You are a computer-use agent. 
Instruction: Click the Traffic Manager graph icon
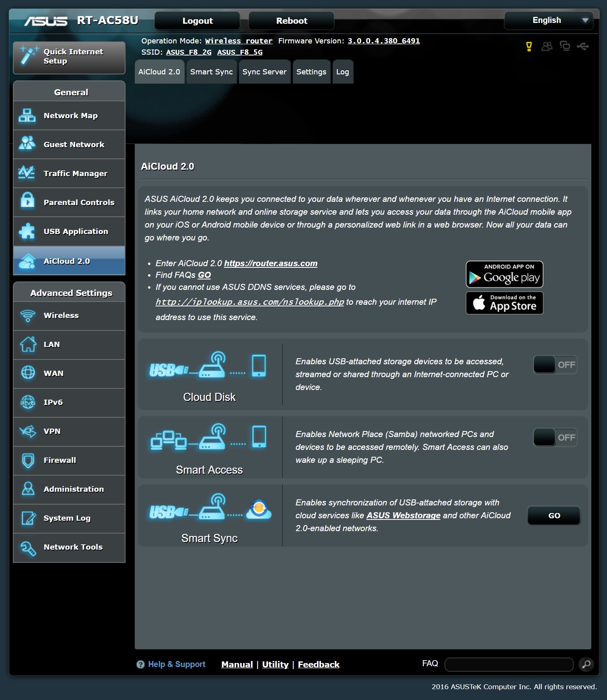pos(27,173)
